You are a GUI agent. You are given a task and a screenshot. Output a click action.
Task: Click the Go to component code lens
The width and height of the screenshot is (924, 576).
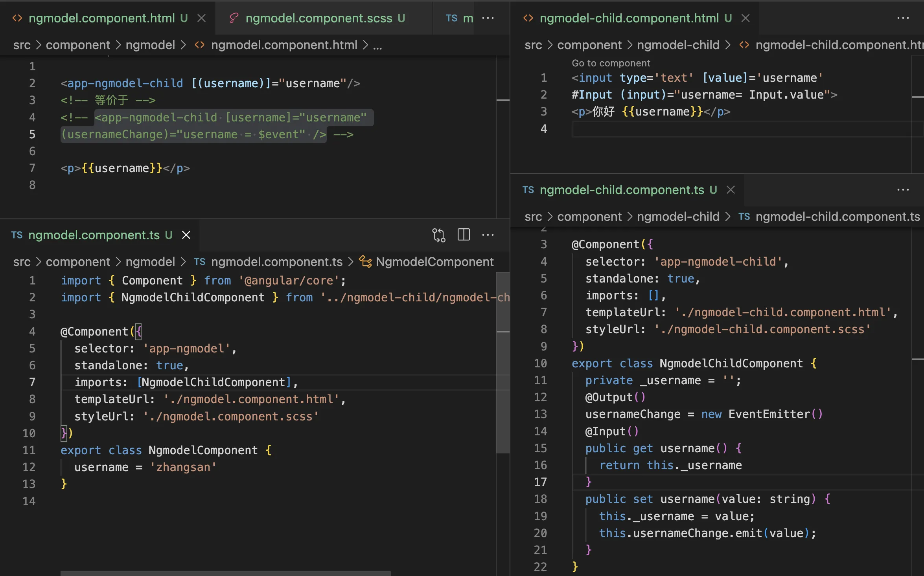click(611, 63)
